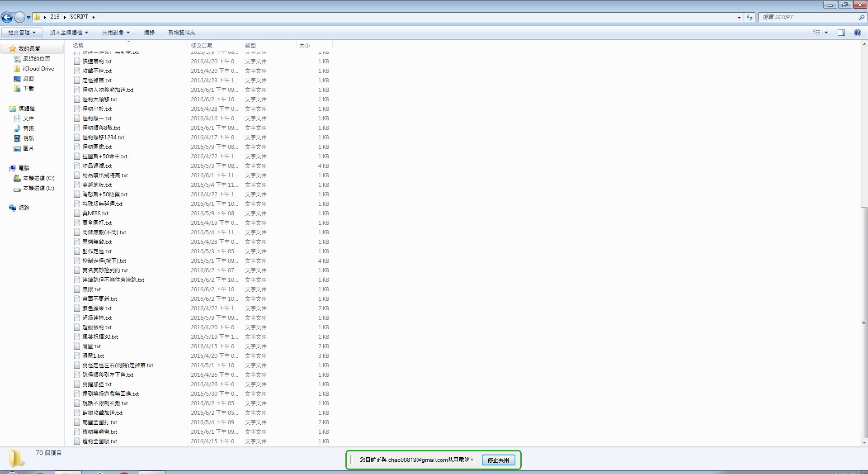Click SCRIPT breadcrumb segment
Screen dimensions: 868x474
pyautogui.click(x=79, y=17)
